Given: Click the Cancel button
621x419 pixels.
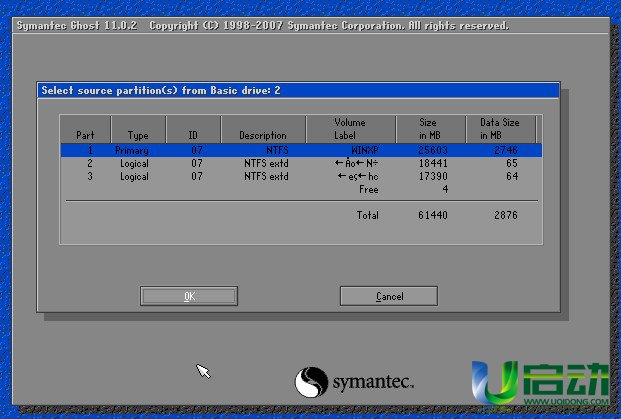Looking at the screenshot, I should pyautogui.click(x=389, y=296).
